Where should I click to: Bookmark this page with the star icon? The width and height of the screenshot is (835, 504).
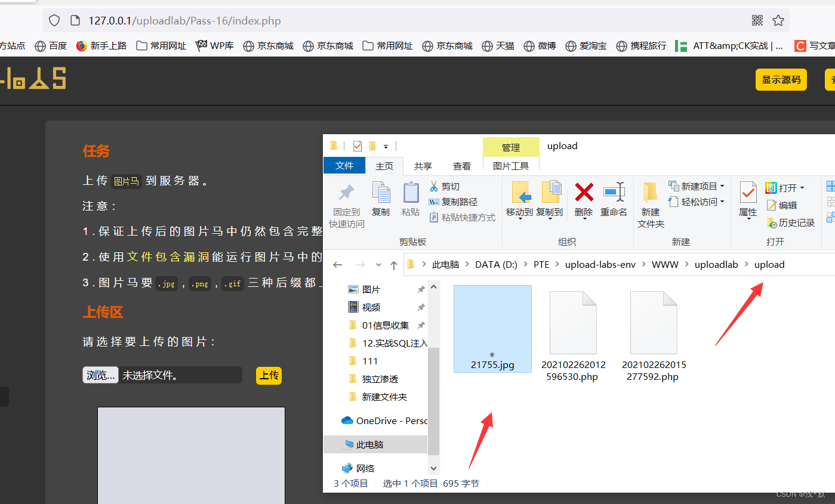(778, 20)
